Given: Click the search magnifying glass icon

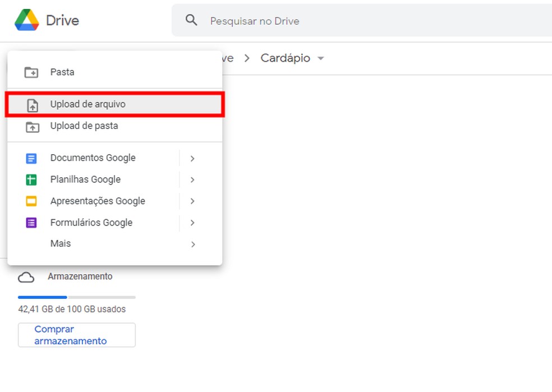Looking at the screenshot, I should (x=192, y=21).
